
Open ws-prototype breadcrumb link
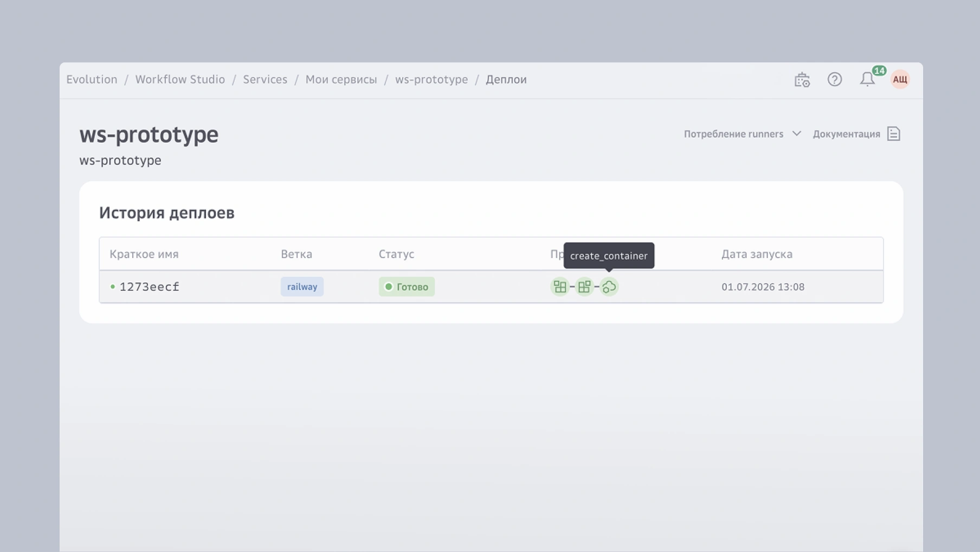(431, 80)
